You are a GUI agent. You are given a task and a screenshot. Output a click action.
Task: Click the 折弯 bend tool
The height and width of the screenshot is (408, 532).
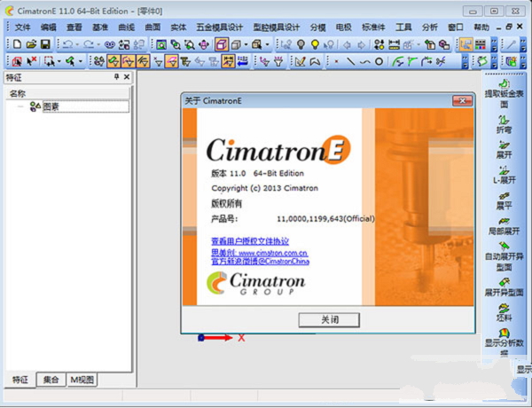[504, 124]
